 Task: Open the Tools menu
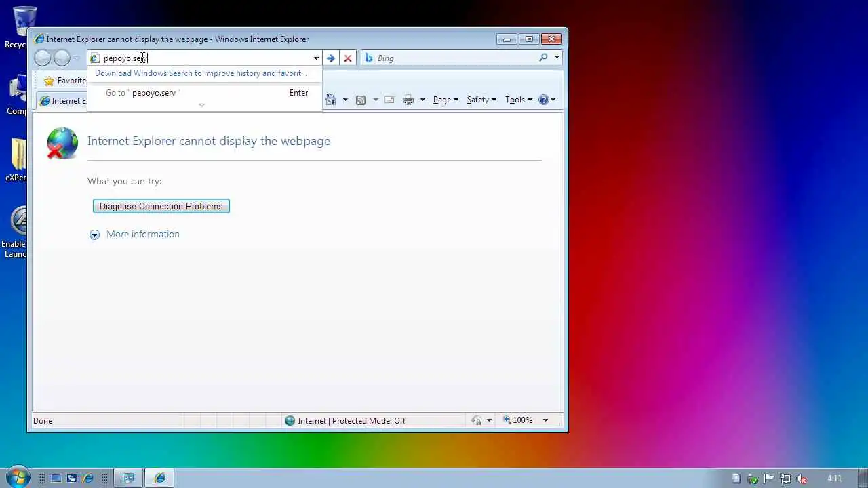(519, 100)
